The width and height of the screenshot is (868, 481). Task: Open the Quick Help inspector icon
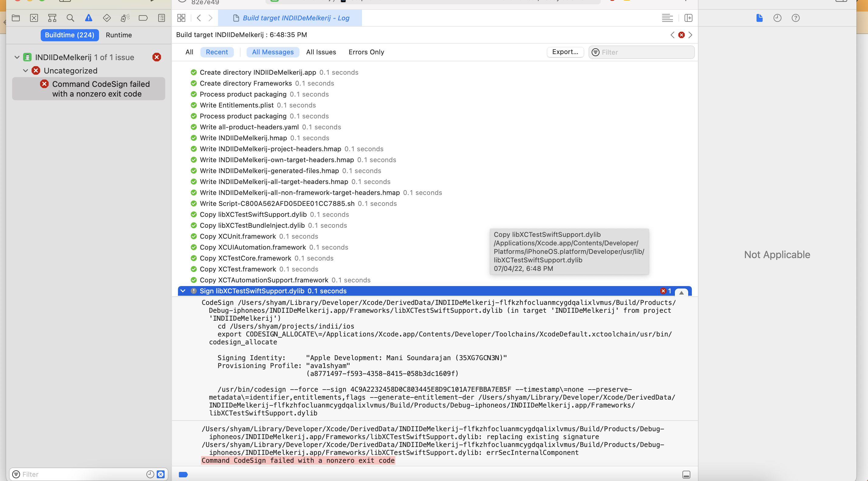tap(795, 18)
